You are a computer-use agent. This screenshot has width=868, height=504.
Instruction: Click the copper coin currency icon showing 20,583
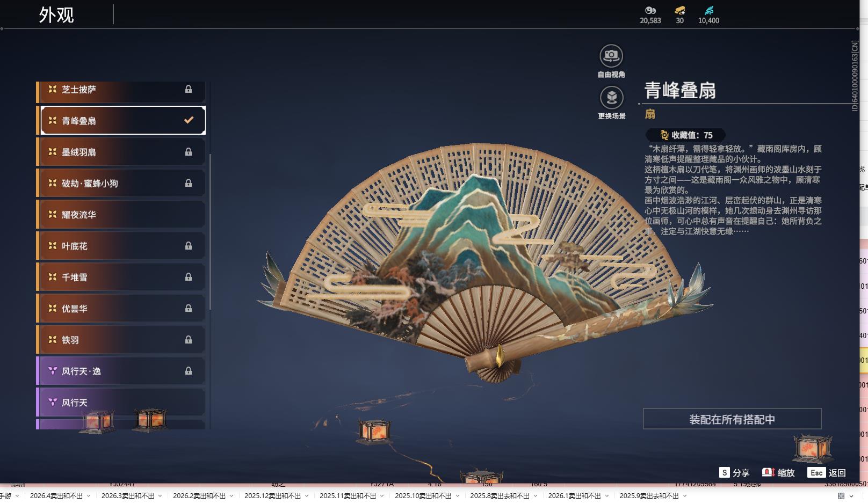click(x=650, y=10)
